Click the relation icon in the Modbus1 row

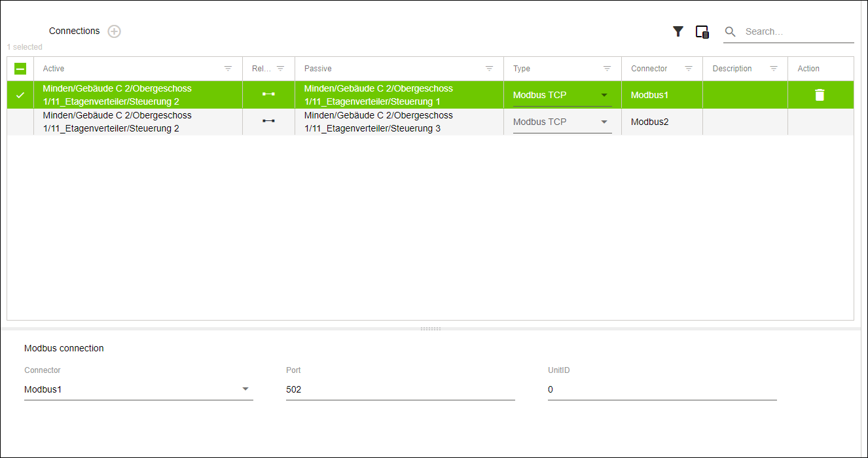click(268, 94)
